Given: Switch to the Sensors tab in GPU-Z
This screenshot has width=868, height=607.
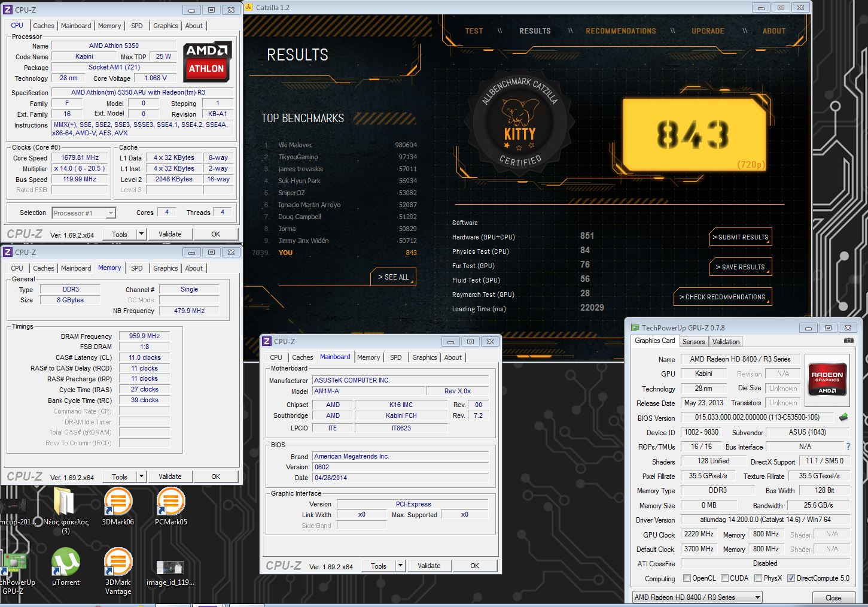Looking at the screenshot, I should click(693, 342).
